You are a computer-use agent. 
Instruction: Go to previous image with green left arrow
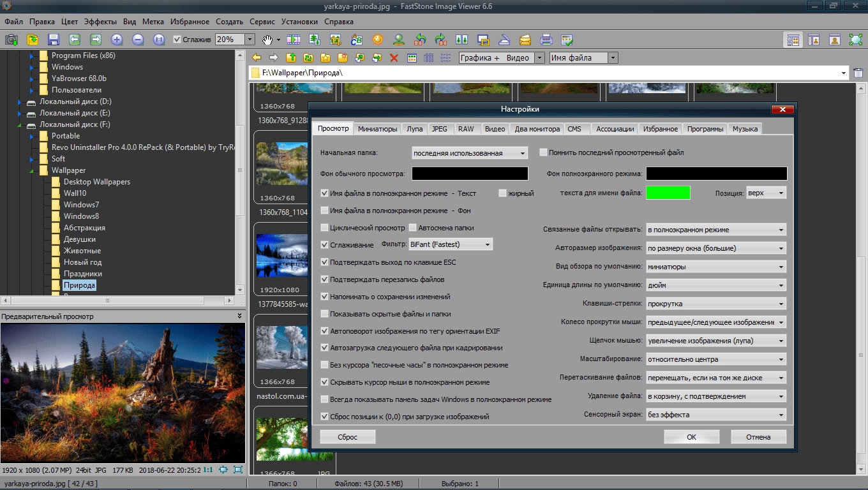tap(75, 40)
